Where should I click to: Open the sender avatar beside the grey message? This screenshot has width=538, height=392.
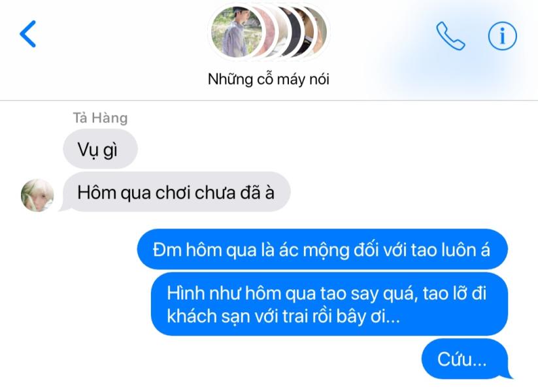(37, 195)
